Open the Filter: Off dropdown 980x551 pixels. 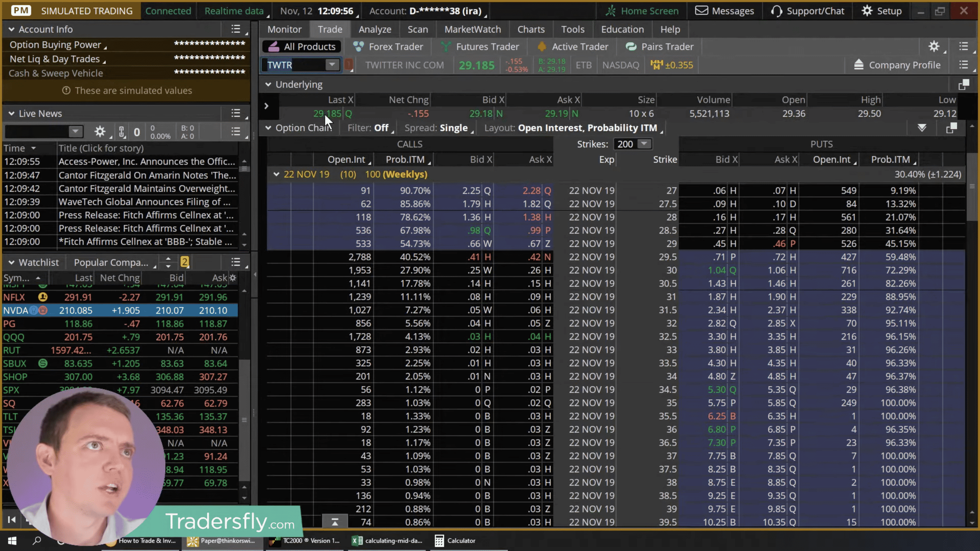(x=370, y=128)
